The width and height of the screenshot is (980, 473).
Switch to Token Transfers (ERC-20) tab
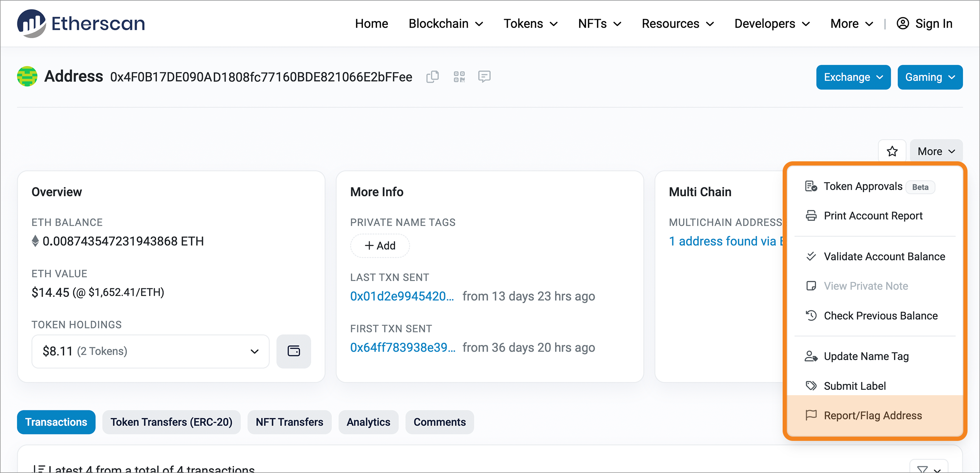click(171, 422)
